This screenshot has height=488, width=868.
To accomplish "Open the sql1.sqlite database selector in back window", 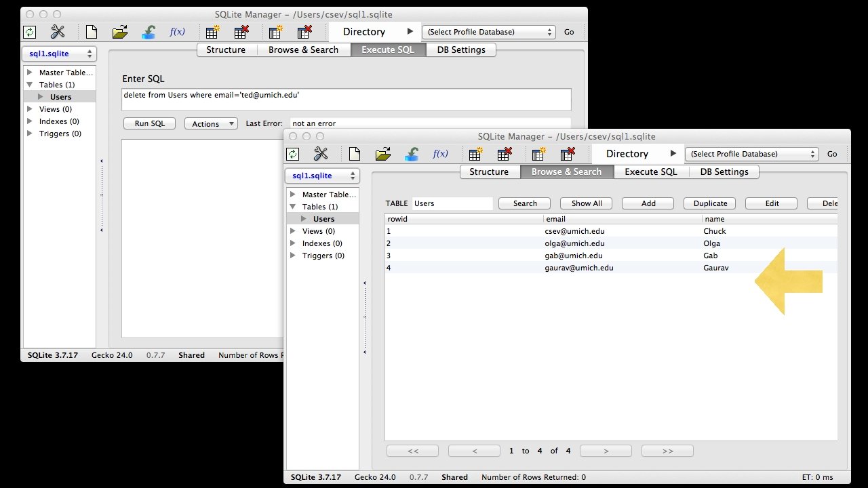I will pos(59,54).
